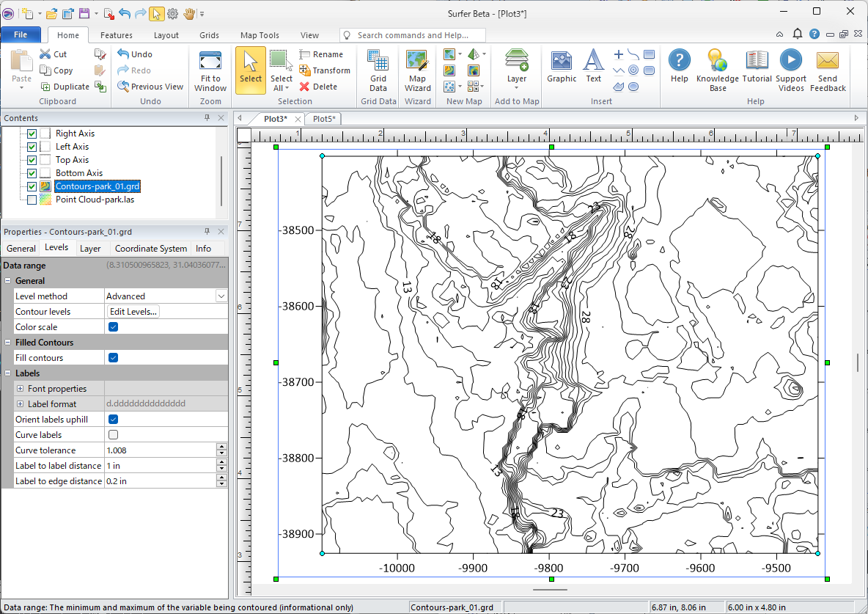
Task: Expand the Font properties section
Action: 21,389
